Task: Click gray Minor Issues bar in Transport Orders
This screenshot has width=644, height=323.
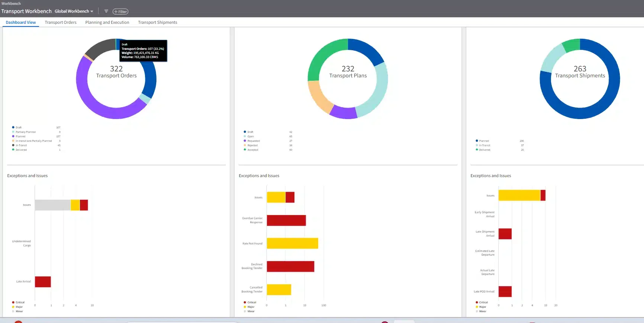Action: 52,205
